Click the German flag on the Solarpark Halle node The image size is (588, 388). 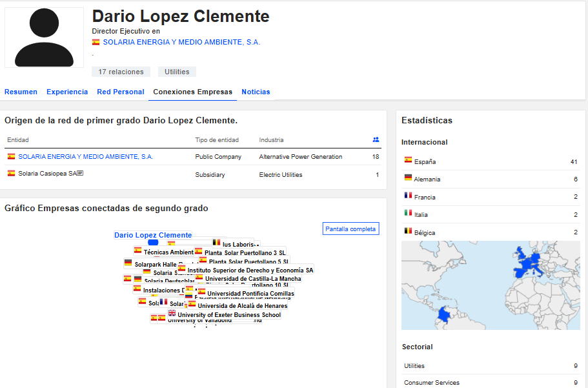[128, 263]
